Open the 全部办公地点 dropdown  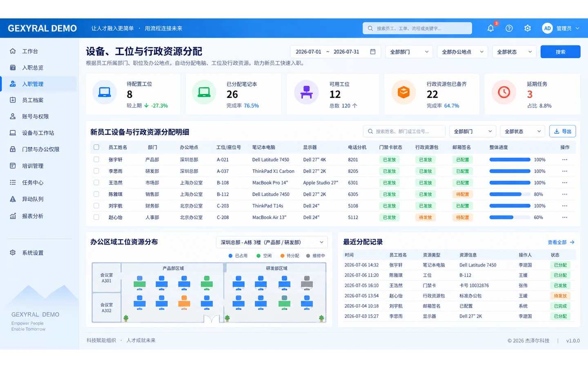coord(463,52)
